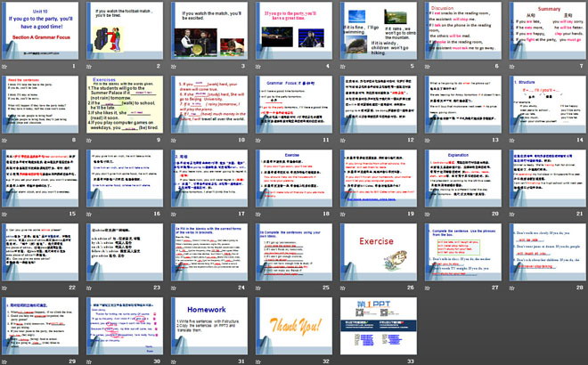Click the transition star icon under slide 17
The width and height of the screenshot is (588, 365).
pos(174,214)
